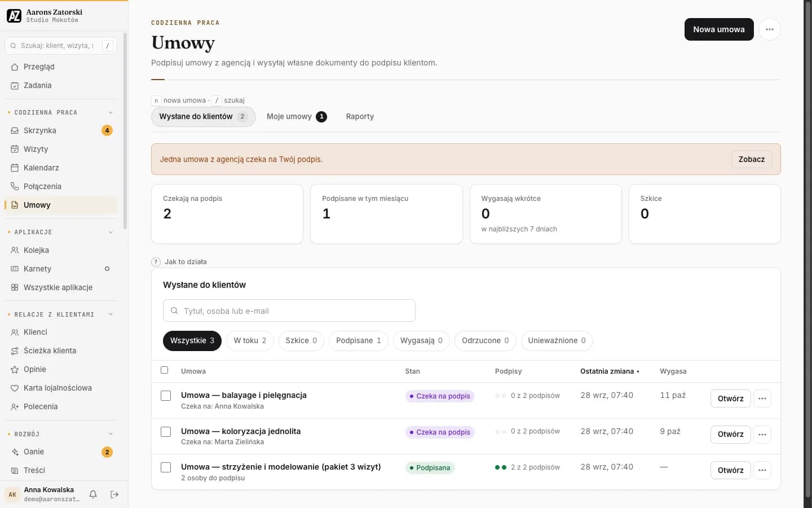Go to Wizyty calendar-check icon
812x508 pixels.
click(x=15, y=149)
